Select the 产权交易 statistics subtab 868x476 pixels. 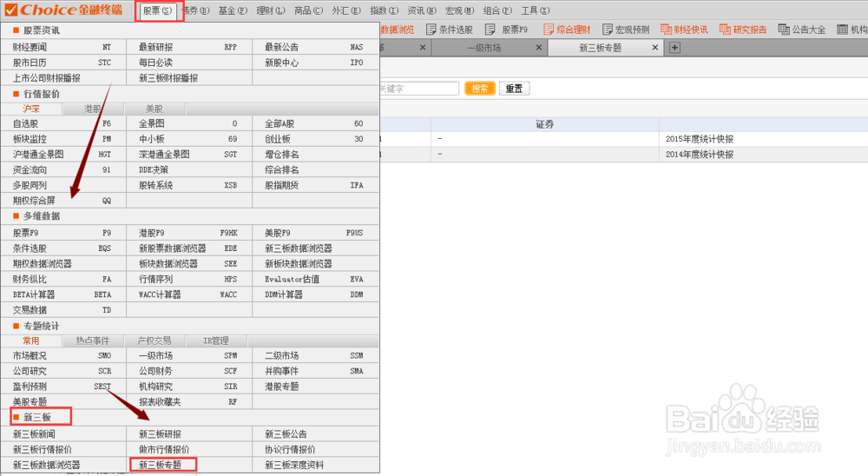[x=155, y=340]
